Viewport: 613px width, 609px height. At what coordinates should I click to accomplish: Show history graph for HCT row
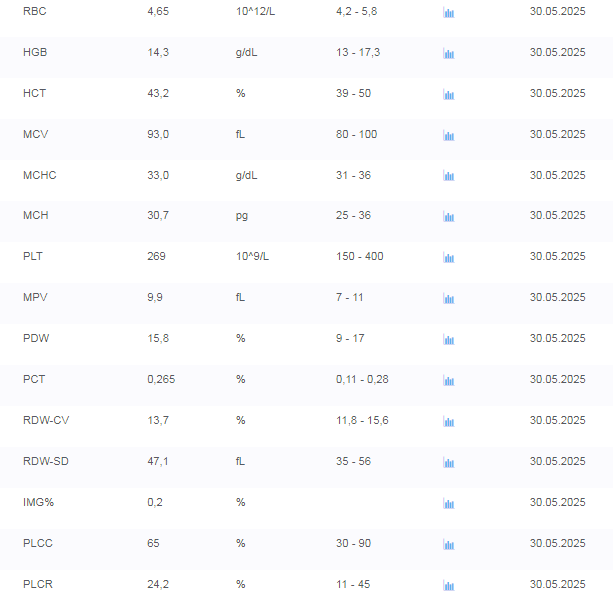(x=449, y=94)
